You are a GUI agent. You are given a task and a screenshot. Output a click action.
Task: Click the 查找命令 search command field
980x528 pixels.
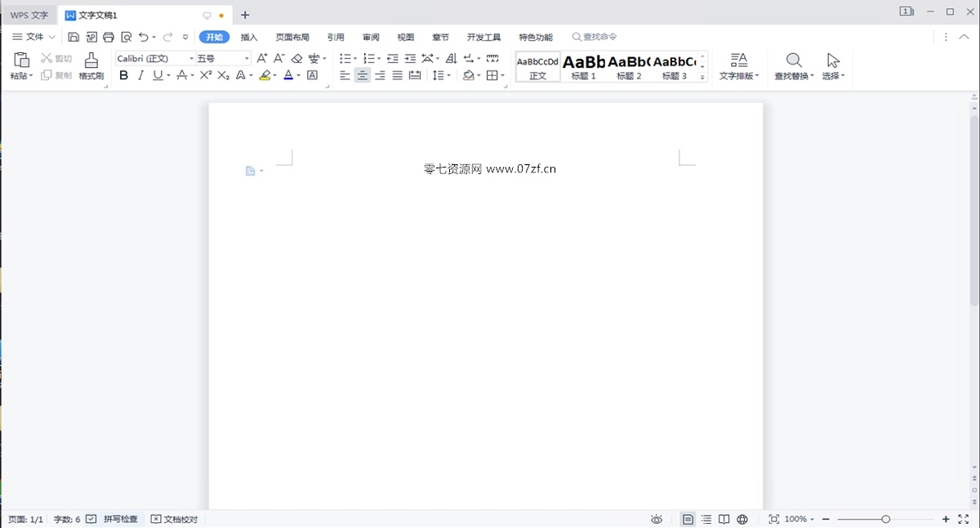click(x=599, y=37)
